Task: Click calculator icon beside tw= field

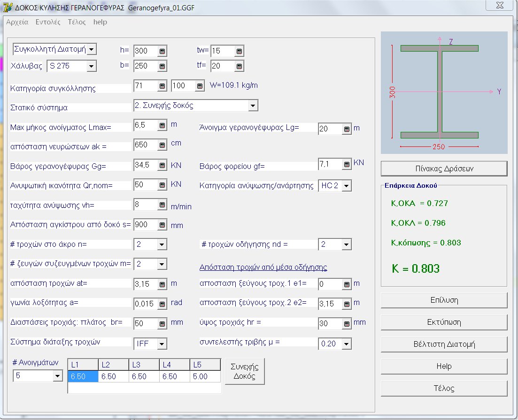Action: coord(239,51)
